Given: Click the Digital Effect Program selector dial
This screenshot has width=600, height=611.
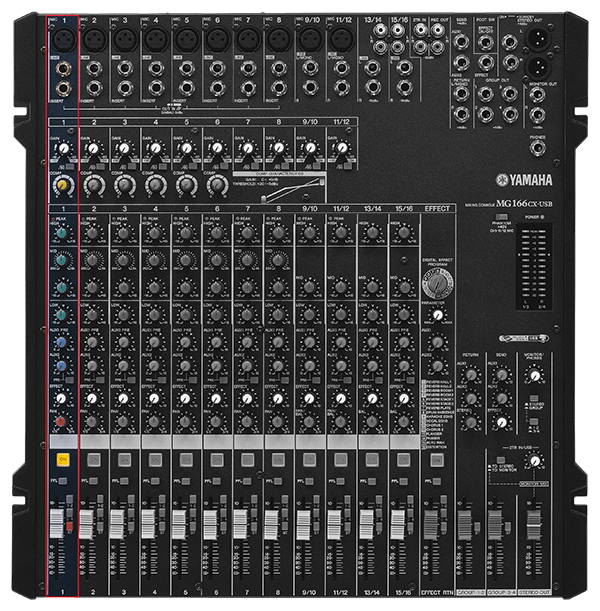Looking at the screenshot, I should [438, 283].
